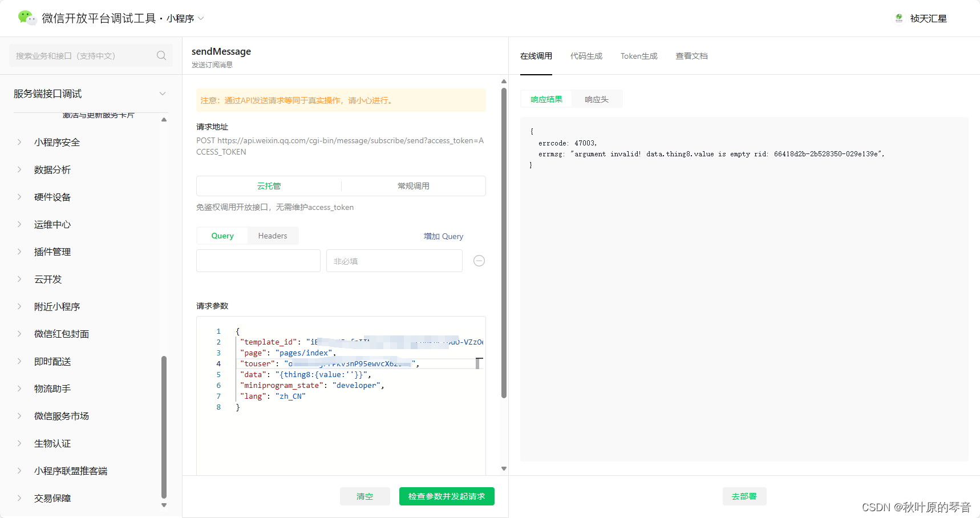Select the Query parameters tab
This screenshot has height=518, width=980.
coord(222,236)
